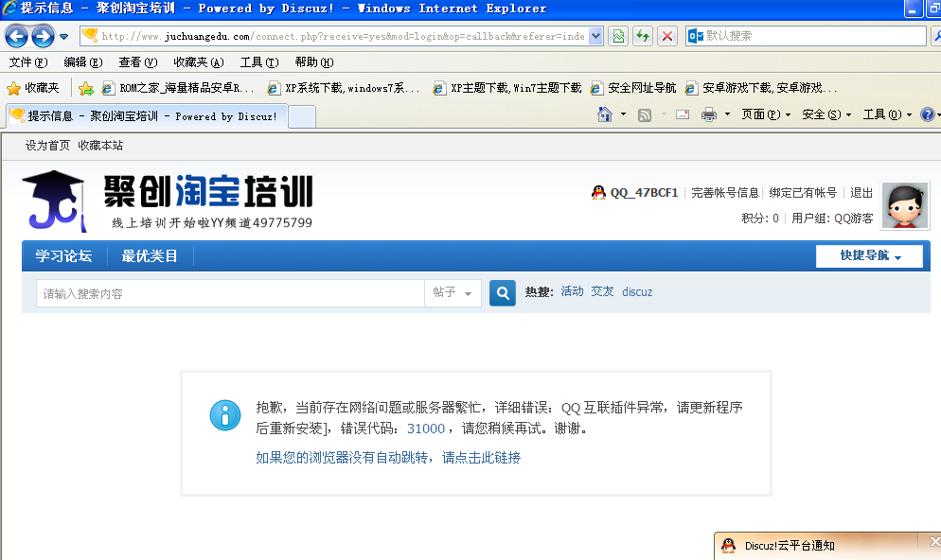Click the 完善帐号信息 link
Image resolution: width=941 pixels, height=560 pixels.
pos(725,193)
